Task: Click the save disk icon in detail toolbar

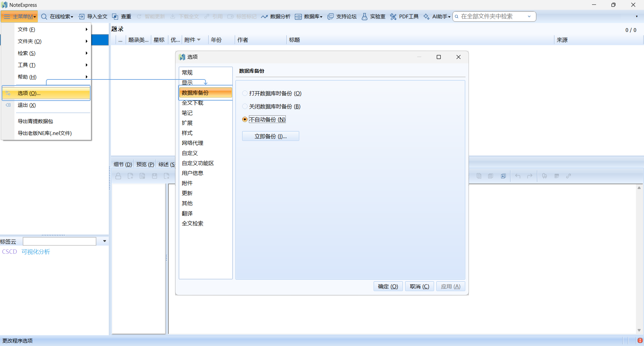Action: click(x=155, y=176)
